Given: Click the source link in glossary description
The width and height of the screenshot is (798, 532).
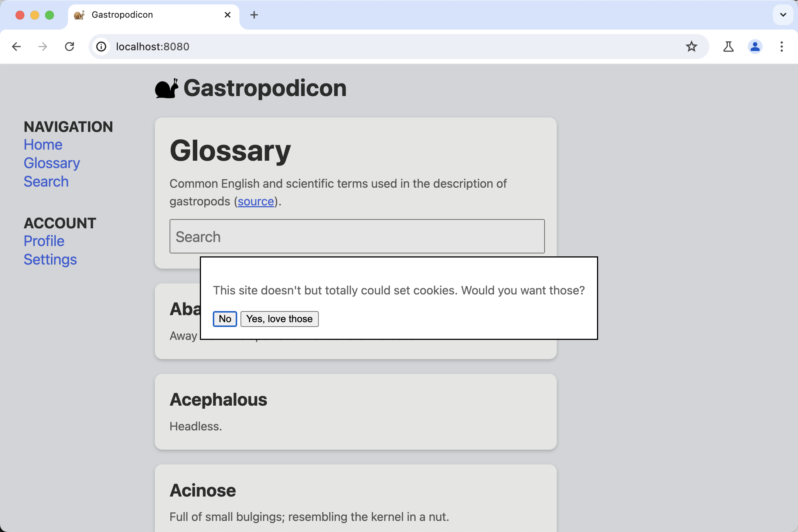Looking at the screenshot, I should [256, 201].
